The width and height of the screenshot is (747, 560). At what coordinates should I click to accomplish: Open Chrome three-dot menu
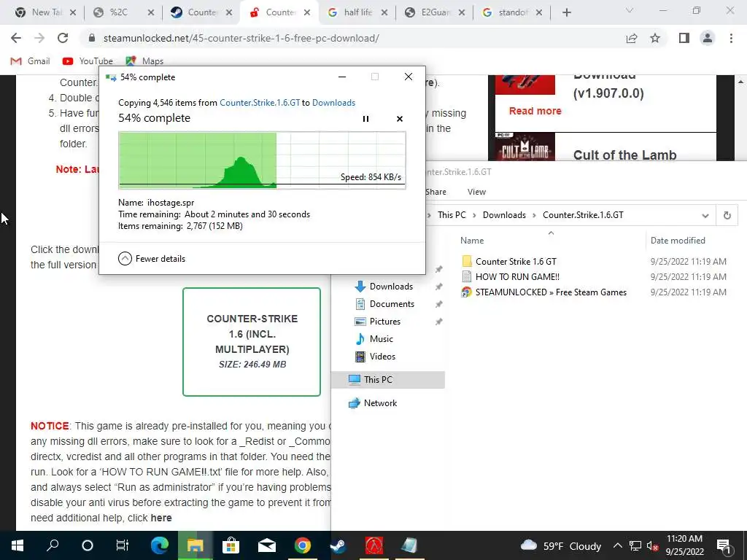(x=731, y=38)
